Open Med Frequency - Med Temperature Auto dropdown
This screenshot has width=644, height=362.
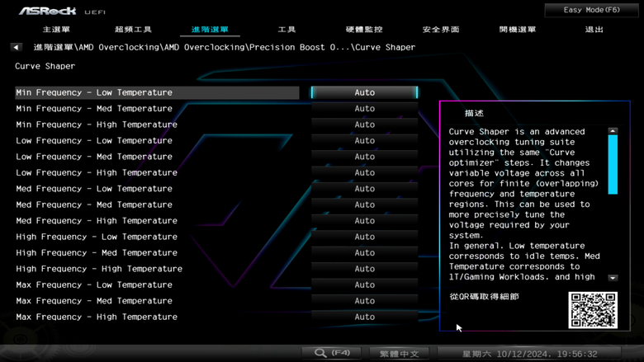(365, 205)
